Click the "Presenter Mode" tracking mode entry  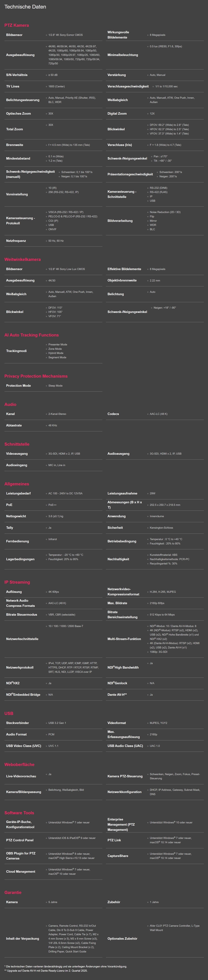click(x=57, y=345)
